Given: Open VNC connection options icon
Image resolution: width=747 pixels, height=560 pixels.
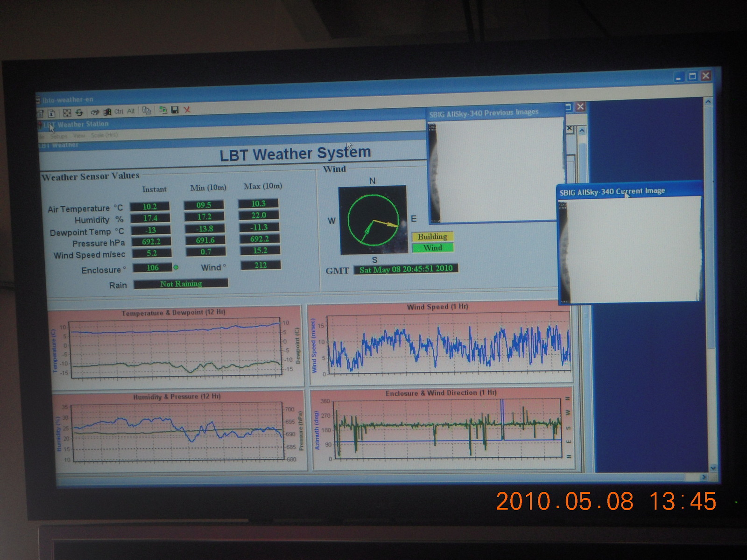Looking at the screenshot, I should coord(41,113).
